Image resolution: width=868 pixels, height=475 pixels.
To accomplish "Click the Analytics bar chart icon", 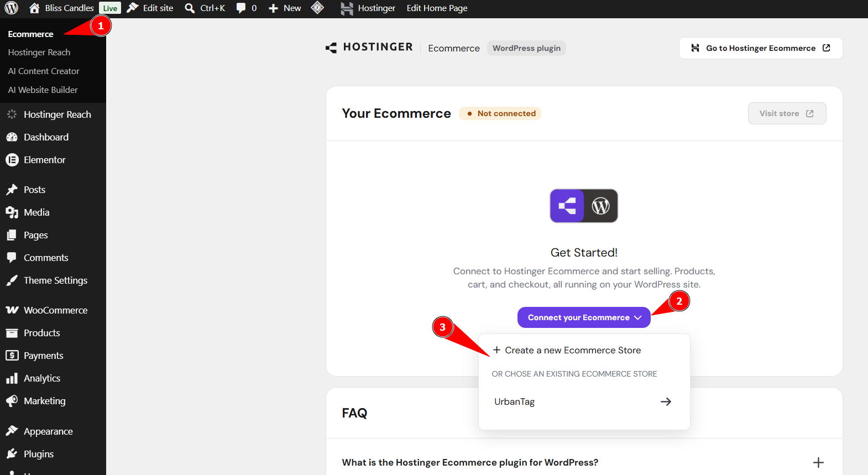I will [x=12, y=378].
